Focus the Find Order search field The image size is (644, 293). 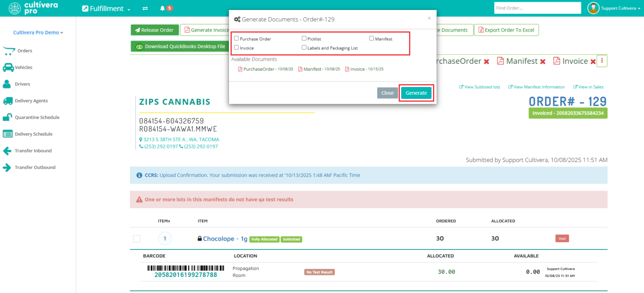[537, 8]
